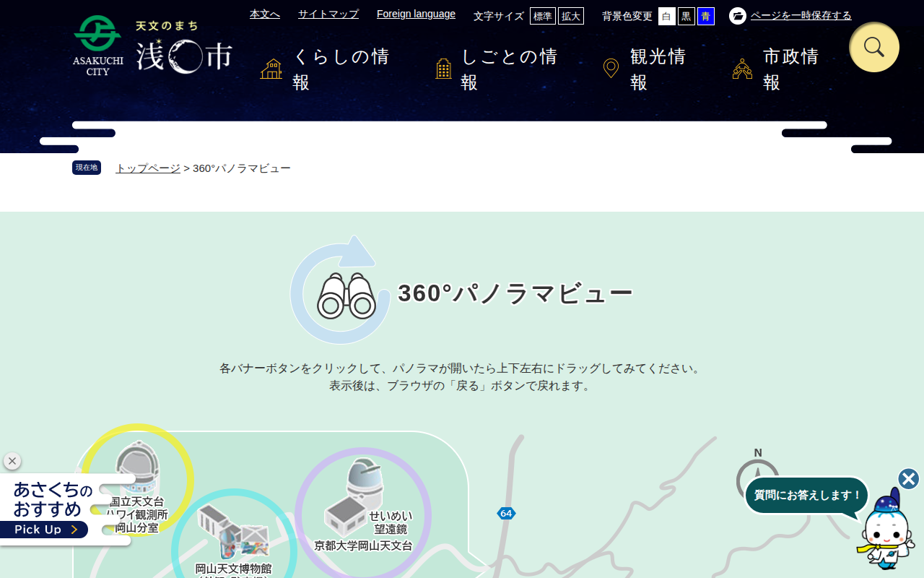The height and width of the screenshot is (578, 924).
Task: Open 岡山天文博物館 panorama banner
Action: [234, 535]
